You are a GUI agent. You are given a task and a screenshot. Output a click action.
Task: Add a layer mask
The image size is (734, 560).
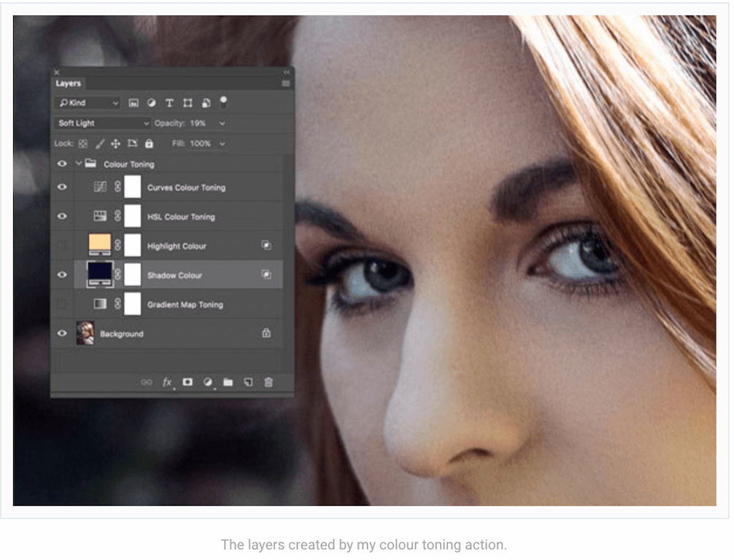click(188, 382)
